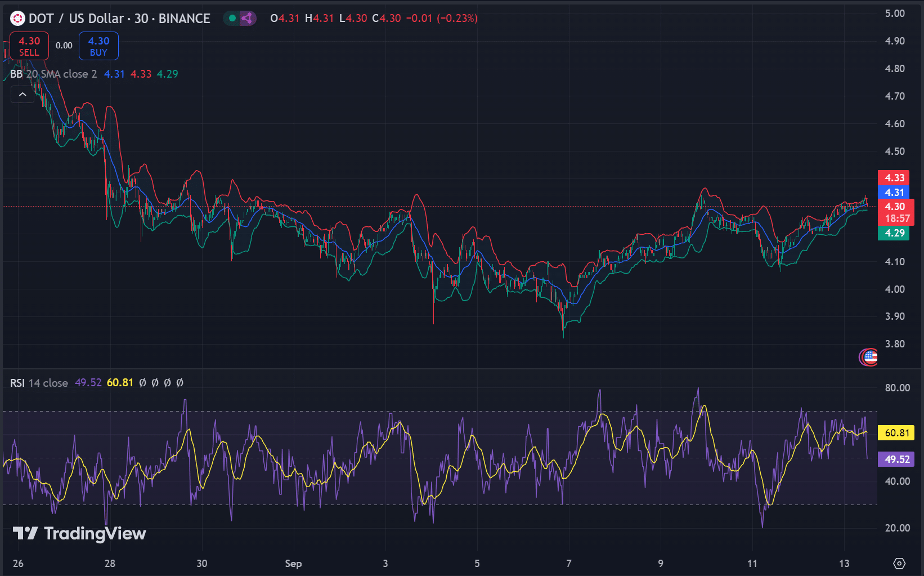Click the 4.00 price axis tick
This screenshot has height=576, width=924.
tap(895, 289)
